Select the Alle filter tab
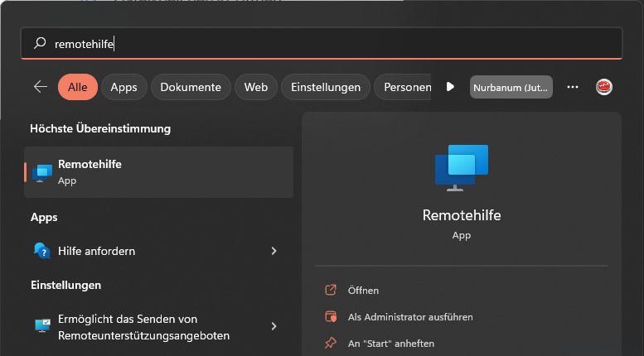The image size is (644, 356). [x=78, y=87]
